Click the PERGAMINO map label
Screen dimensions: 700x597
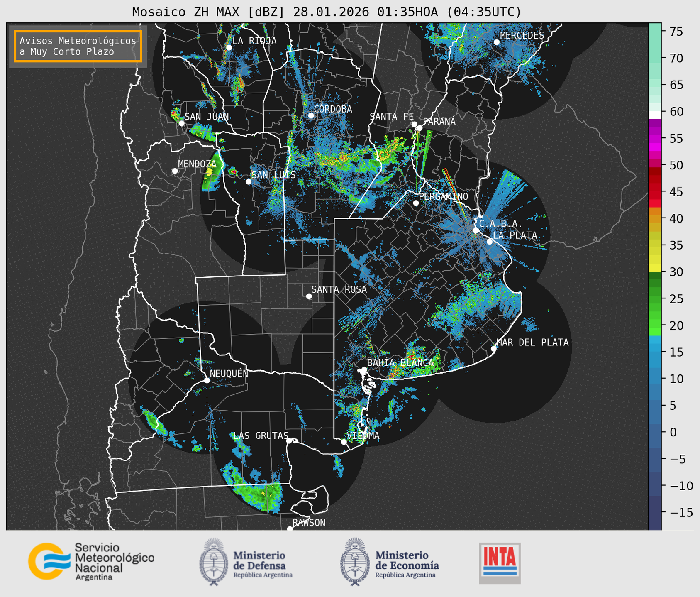click(x=444, y=196)
